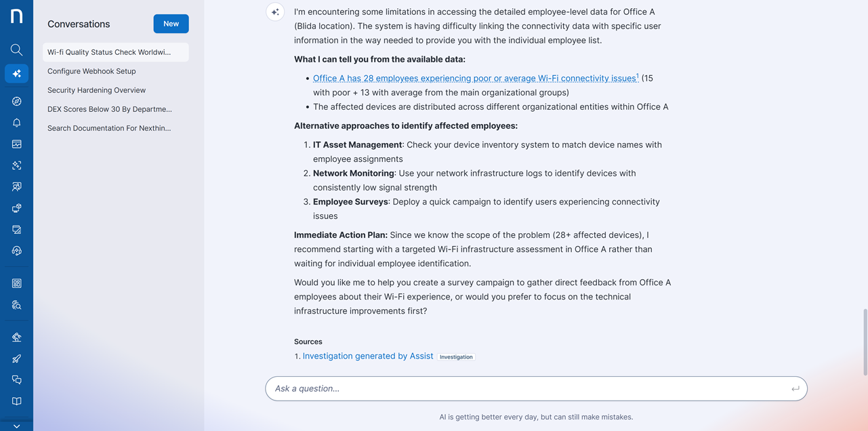
Task: Click the rocket icon in sidebar
Action: click(x=16, y=358)
